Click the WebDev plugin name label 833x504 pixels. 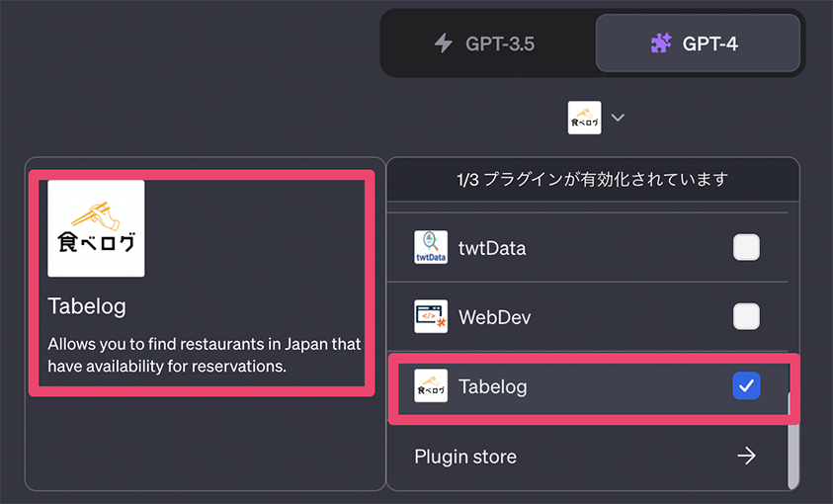point(495,317)
